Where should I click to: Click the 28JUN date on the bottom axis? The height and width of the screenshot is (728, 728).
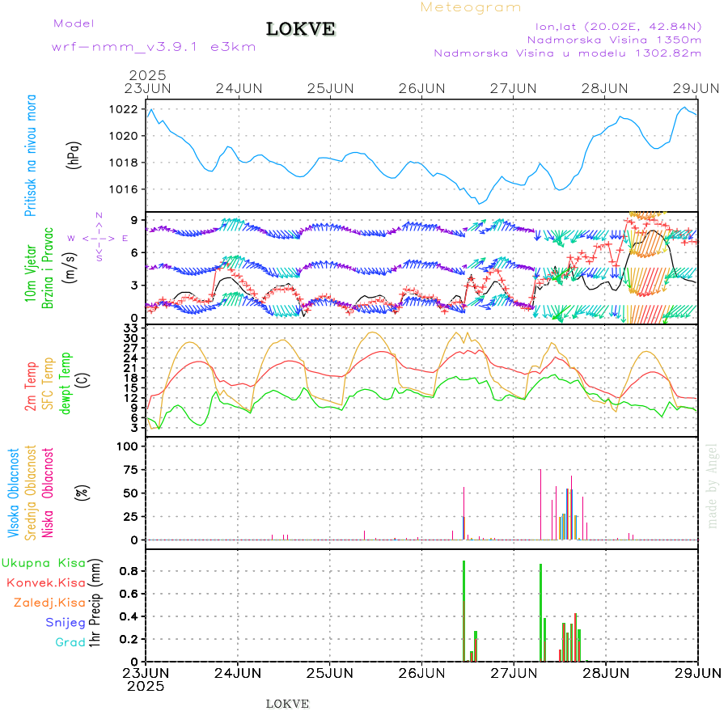click(x=606, y=672)
